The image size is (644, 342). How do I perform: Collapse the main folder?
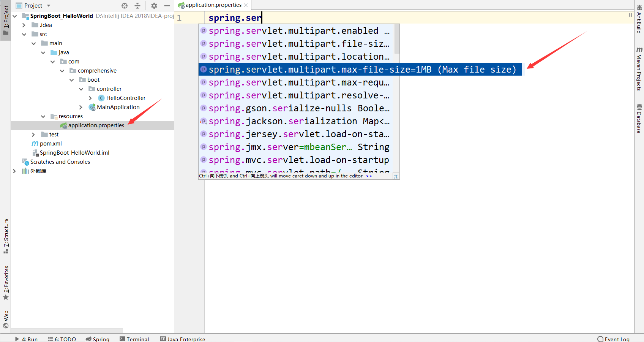pos(33,43)
